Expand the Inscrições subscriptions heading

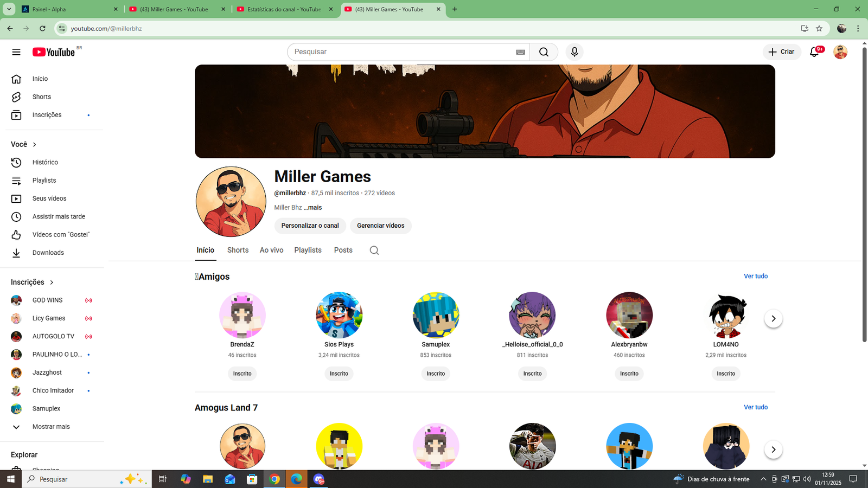tap(33, 282)
